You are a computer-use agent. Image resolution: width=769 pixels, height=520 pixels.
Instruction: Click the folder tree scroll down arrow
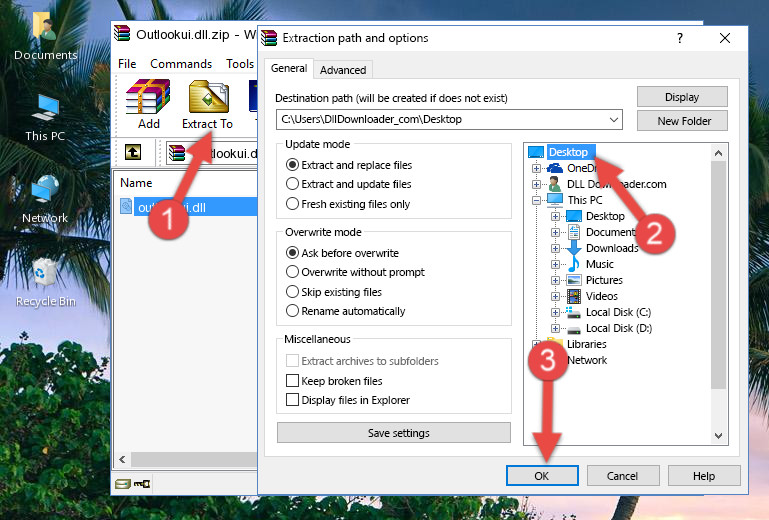point(718,436)
